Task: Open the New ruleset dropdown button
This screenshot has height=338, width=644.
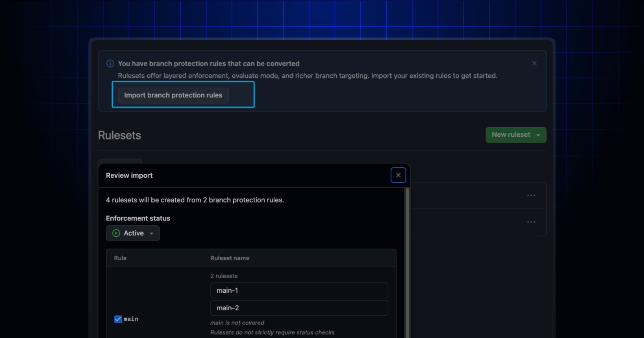Action: click(516, 135)
